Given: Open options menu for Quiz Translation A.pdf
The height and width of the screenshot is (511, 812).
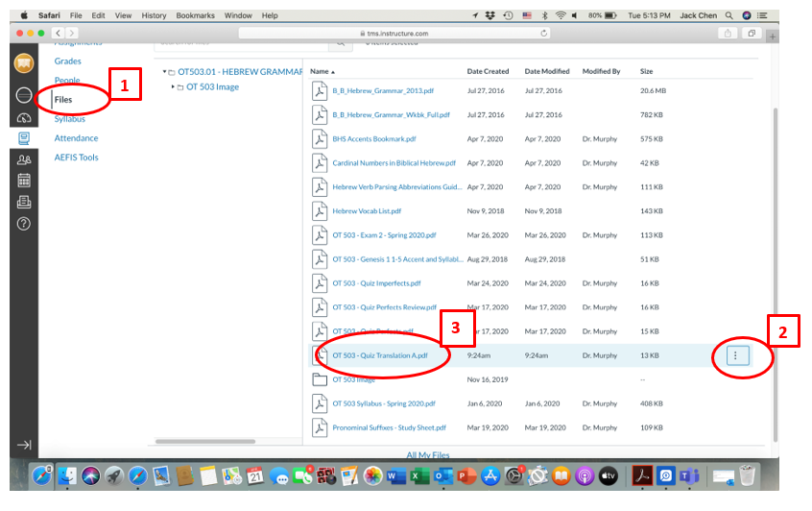Looking at the screenshot, I should 735,355.
